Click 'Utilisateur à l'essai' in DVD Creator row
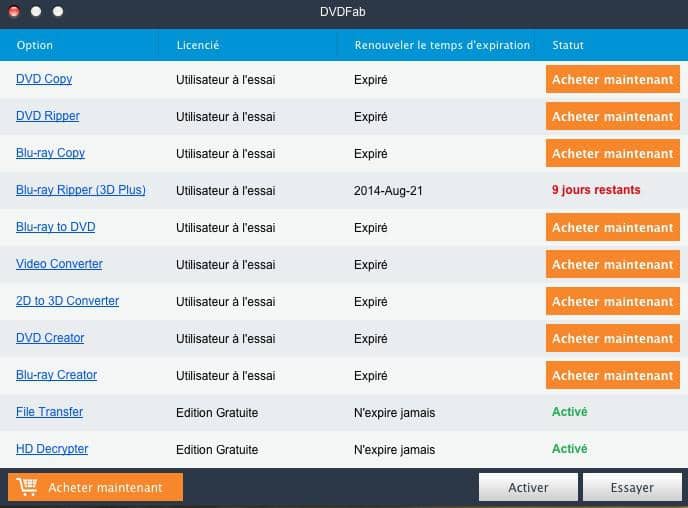This screenshot has height=508, width=688. tap(226, 339)
